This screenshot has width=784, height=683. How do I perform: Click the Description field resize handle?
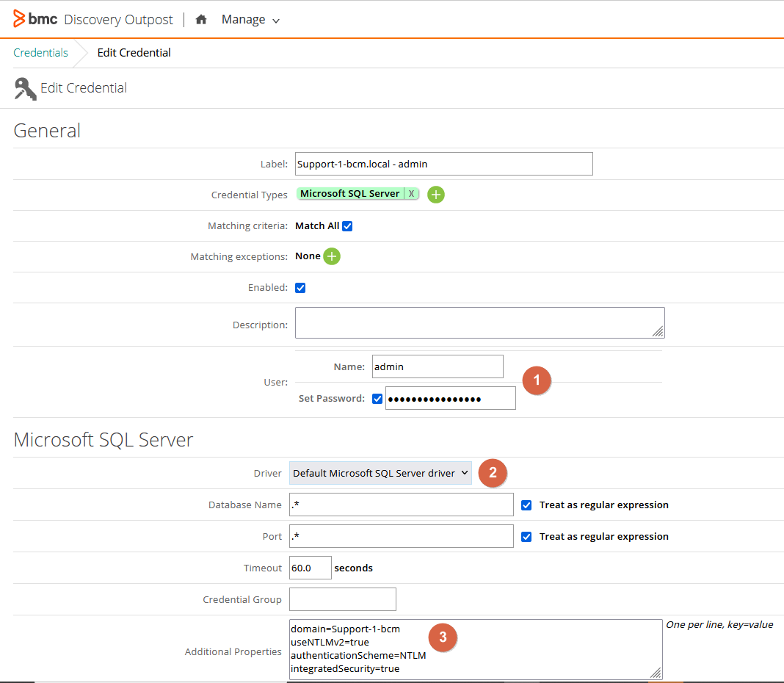pos(658,331)
